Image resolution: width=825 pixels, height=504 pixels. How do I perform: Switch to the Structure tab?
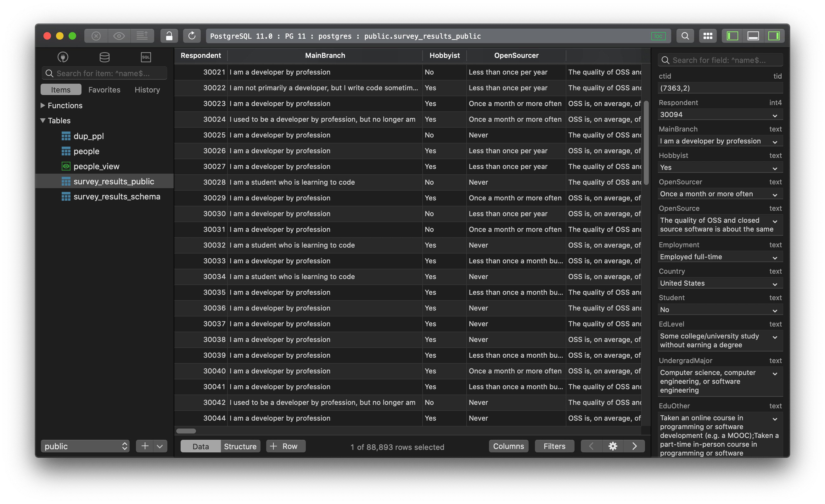click(240, 446)
